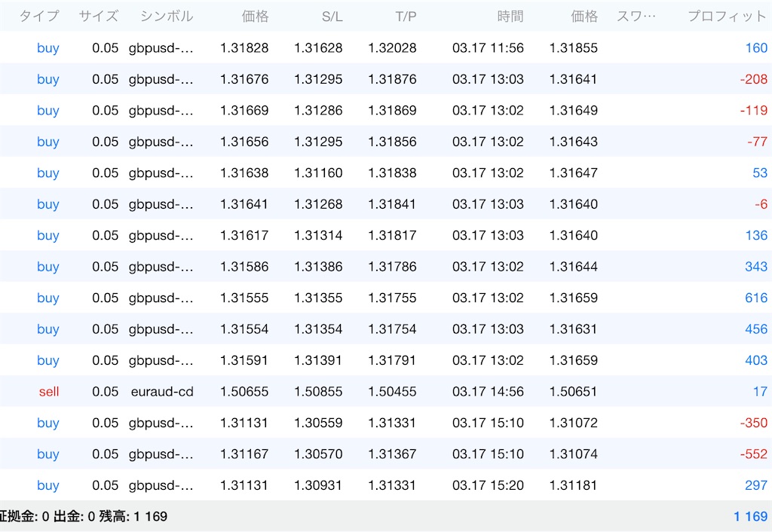Image resolution: width=772 pixels, height=532 pixels.
Task: Select the euraud-cd symbol cell
Action: tap(162, 392)
